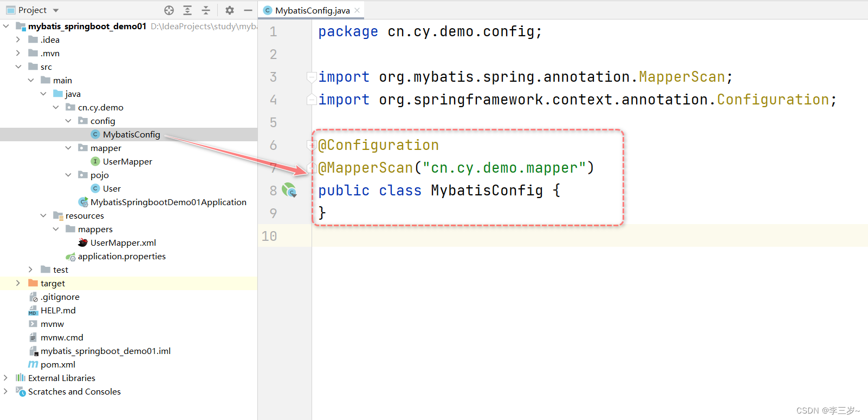Click the MybatisConfig class icon in tree
Image resolution: width=868 pixels, height=420 pixels.
point(95,134)
